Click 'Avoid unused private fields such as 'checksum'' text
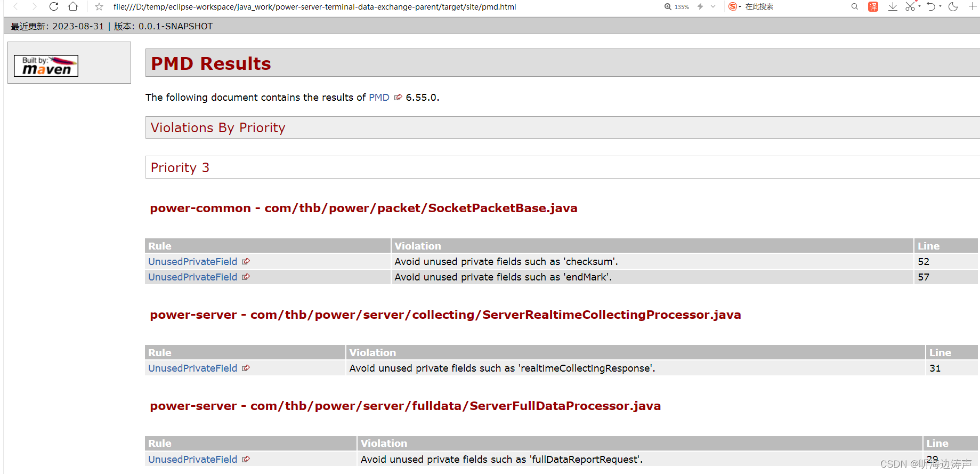 point(506,261)
